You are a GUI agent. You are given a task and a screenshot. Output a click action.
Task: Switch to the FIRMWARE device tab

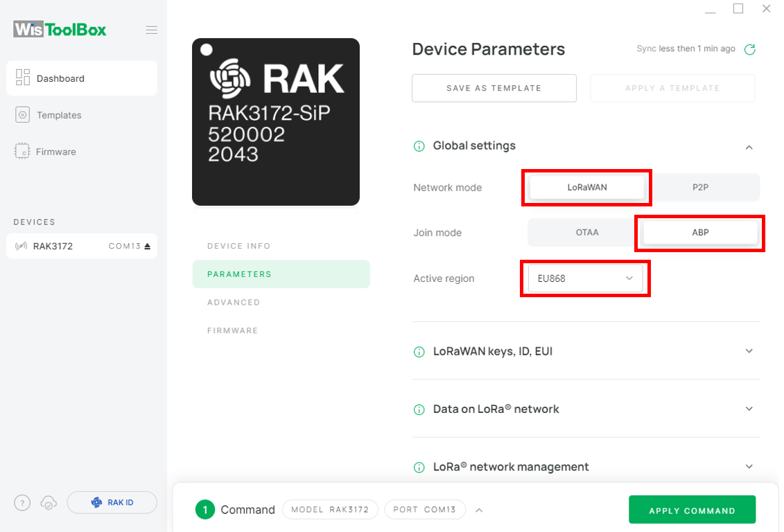pyautogui.click(x=232, y=330)
